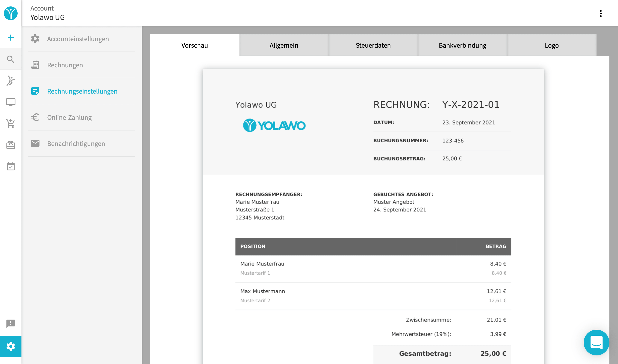Open the shopping cart plus icon
Screen dimensions: 618x364
[11, 123]
